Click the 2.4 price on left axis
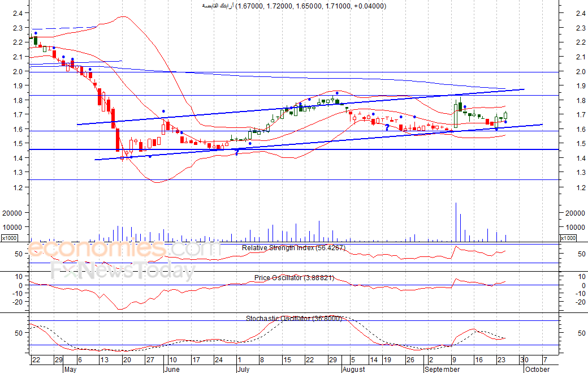This screenshot has height=373, width=588. pyautogui.click(x=18, y=14)
